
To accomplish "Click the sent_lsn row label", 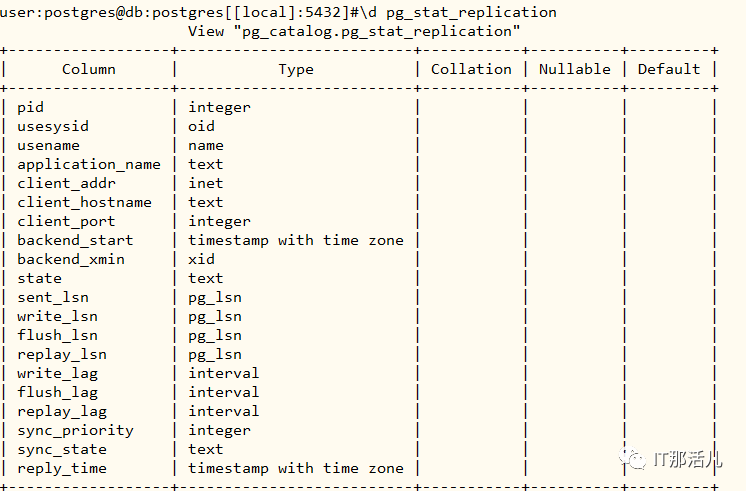I will pos(53,298).
